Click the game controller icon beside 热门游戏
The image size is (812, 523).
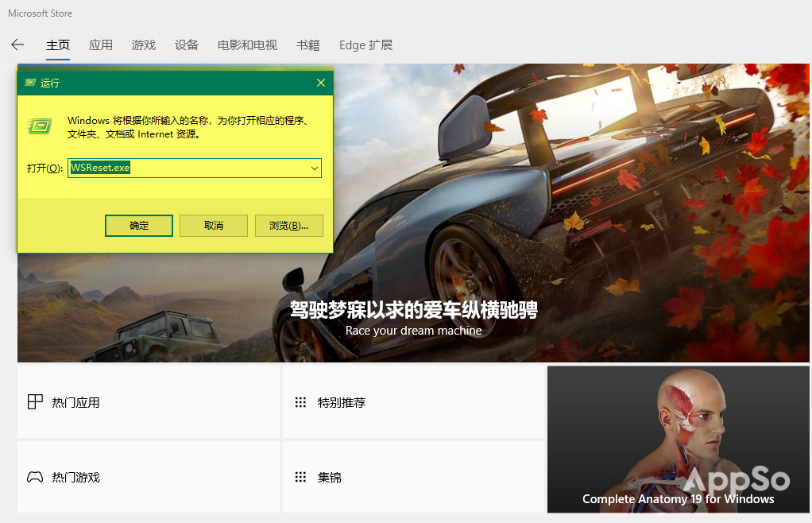35,477
